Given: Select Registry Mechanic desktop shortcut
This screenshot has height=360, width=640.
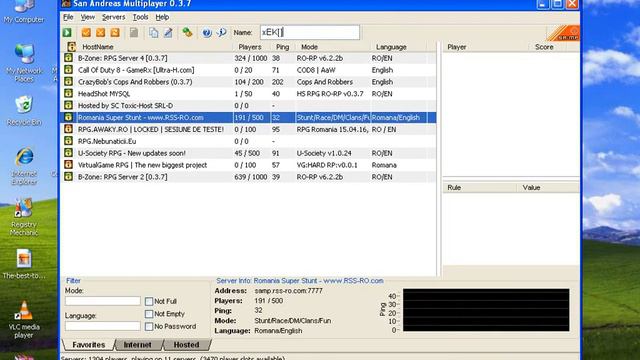Looking at the screenshot, I should click(x=24, y=217).
